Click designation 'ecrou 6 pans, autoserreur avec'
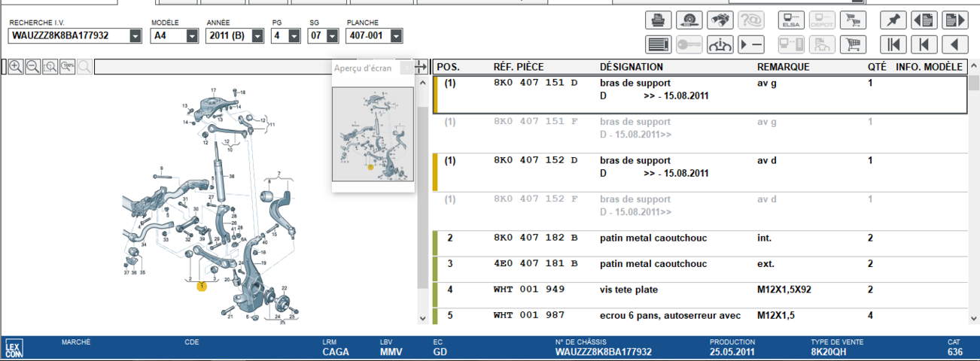This screenshot has width=980, height=361. [670, 315]
